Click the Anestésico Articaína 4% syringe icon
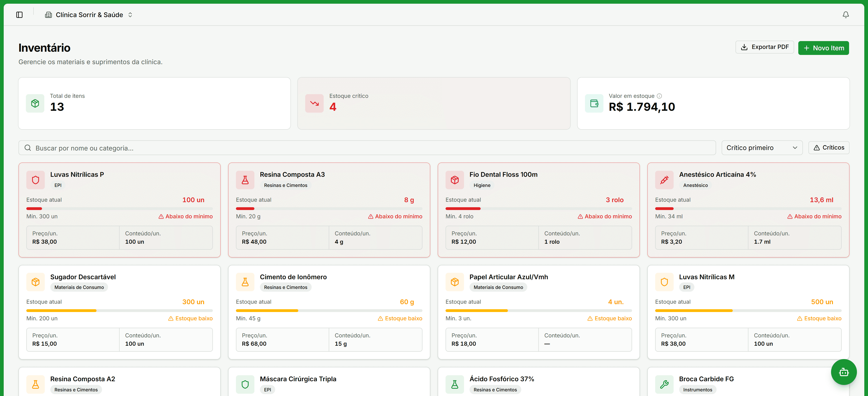Screen dimensions: 868x396 pyautogui.click(x=664, y=180)
